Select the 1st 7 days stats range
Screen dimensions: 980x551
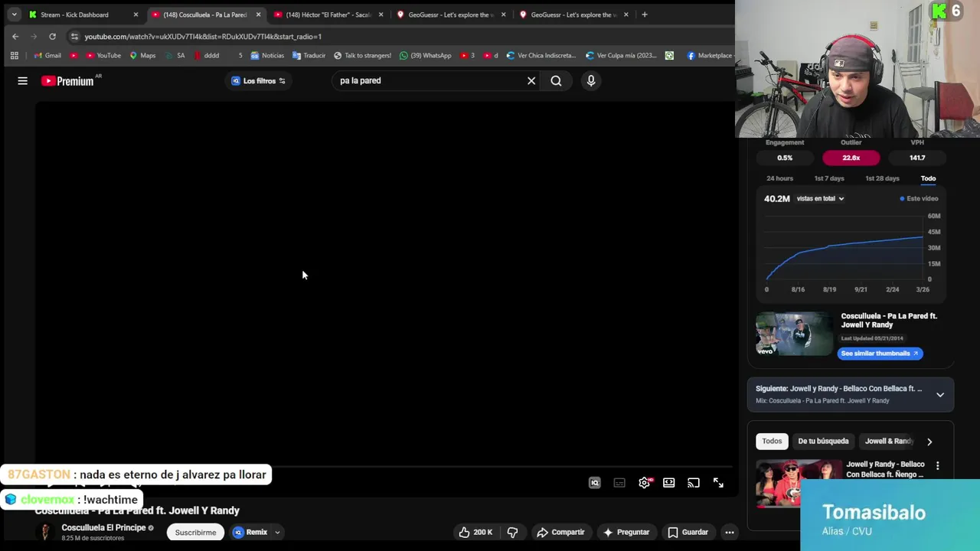point(829,178)
